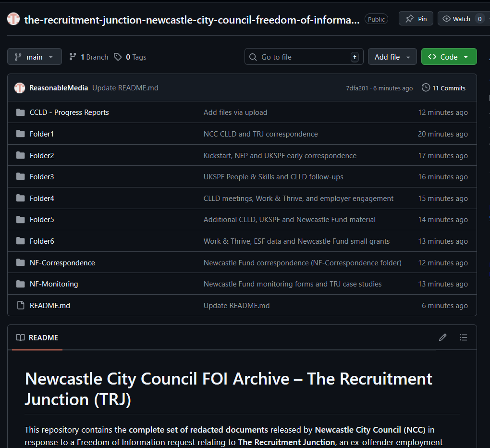Pin this repository with the Pin button
The height and width of the screenshot is (448, 490).
tap(416, 19)
